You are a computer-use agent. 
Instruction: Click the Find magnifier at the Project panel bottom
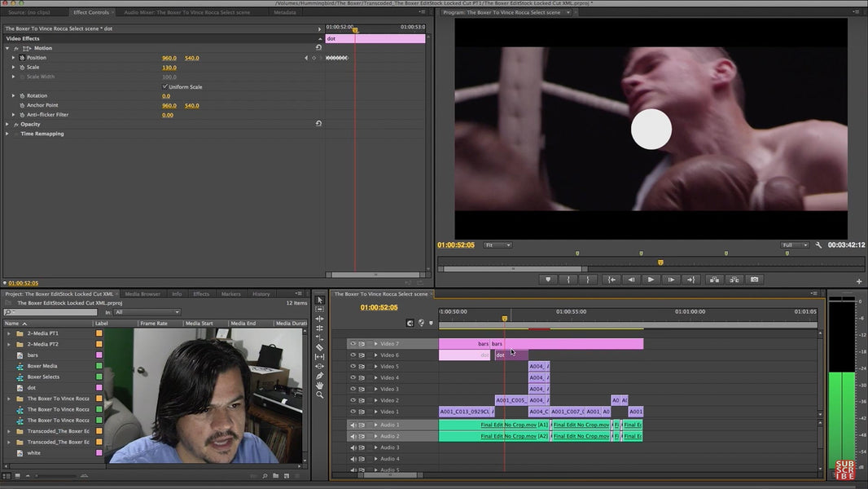pos(265,474)
